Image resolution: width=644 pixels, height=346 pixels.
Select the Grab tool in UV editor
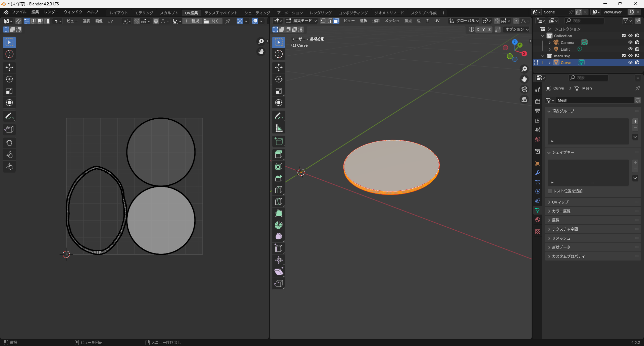click(9, 143)
